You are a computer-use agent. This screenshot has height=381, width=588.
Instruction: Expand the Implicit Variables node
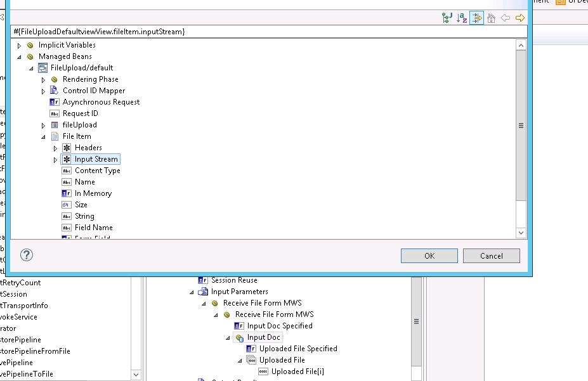19,46
